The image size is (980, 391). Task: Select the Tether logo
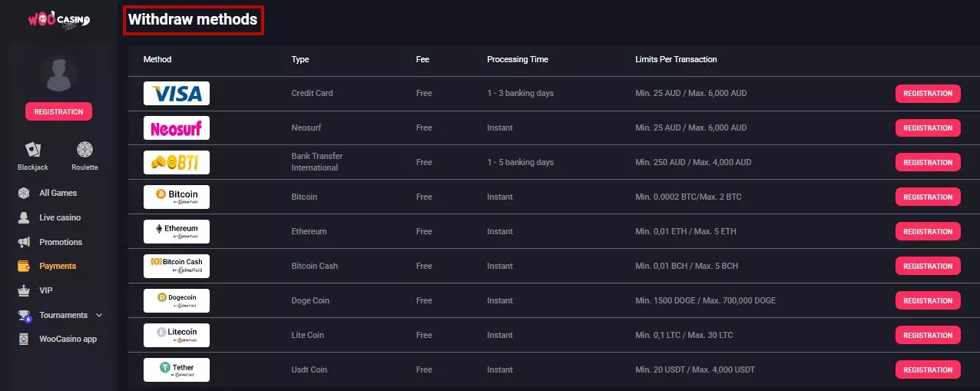(x=177, y=369)
